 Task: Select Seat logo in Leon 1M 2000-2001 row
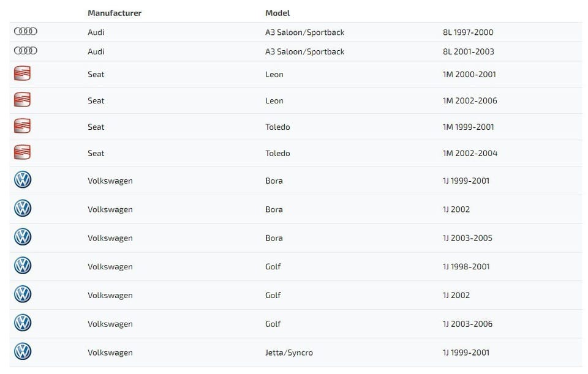pos(22,74)
